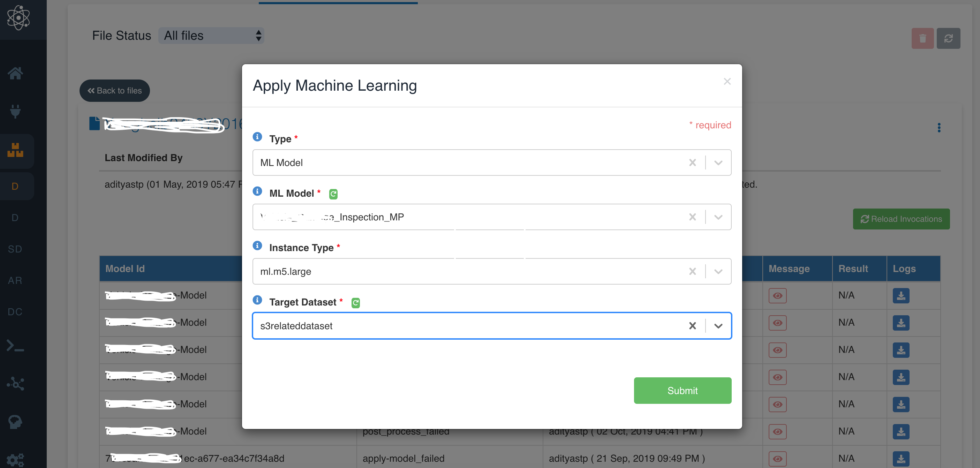
Task: Expand the Instance Type dropdown arrow
Action: pos(718,272)
